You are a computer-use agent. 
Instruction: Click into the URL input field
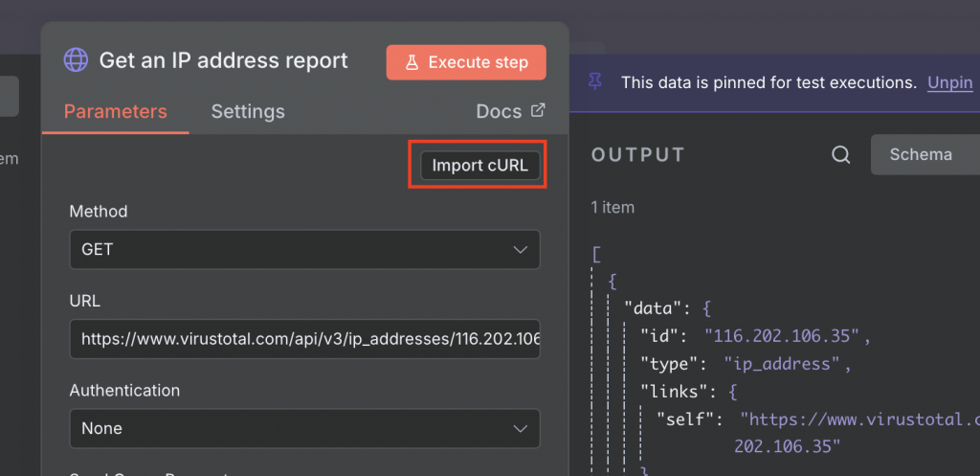point(304,338)
